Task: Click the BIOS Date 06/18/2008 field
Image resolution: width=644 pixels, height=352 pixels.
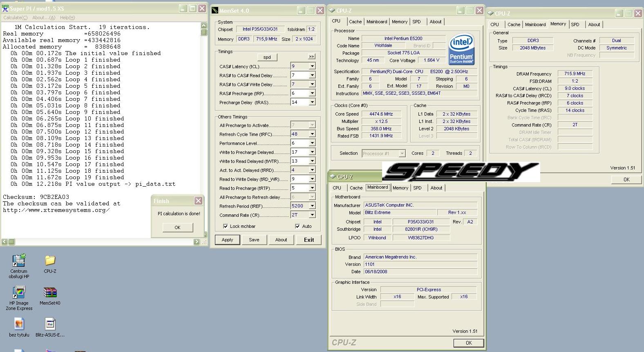Action: point(420,272)
